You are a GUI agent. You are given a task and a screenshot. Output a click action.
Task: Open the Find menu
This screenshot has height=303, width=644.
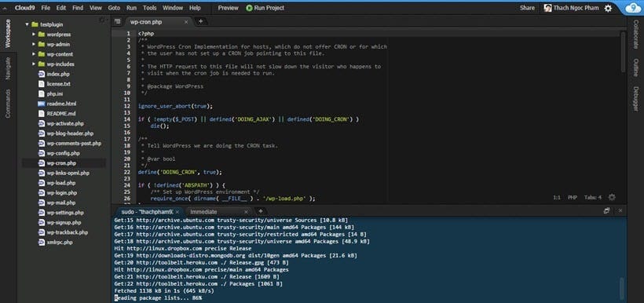pos(78,8)
